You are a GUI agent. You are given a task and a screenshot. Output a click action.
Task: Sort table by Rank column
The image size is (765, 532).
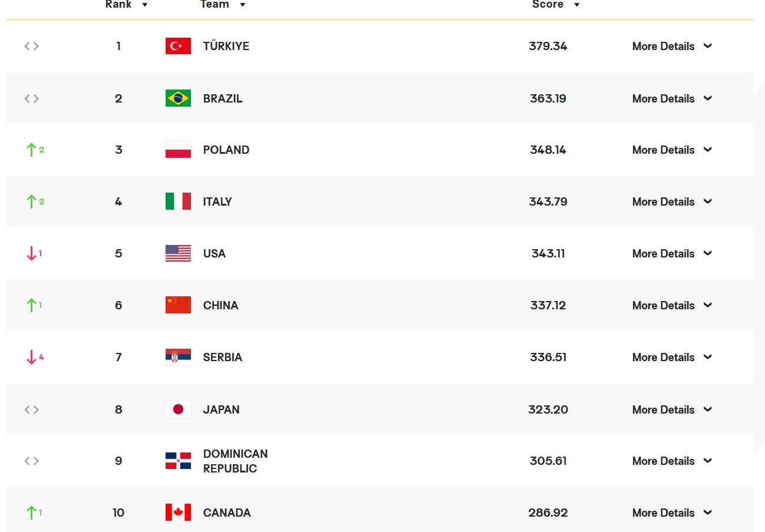(126, 5)
